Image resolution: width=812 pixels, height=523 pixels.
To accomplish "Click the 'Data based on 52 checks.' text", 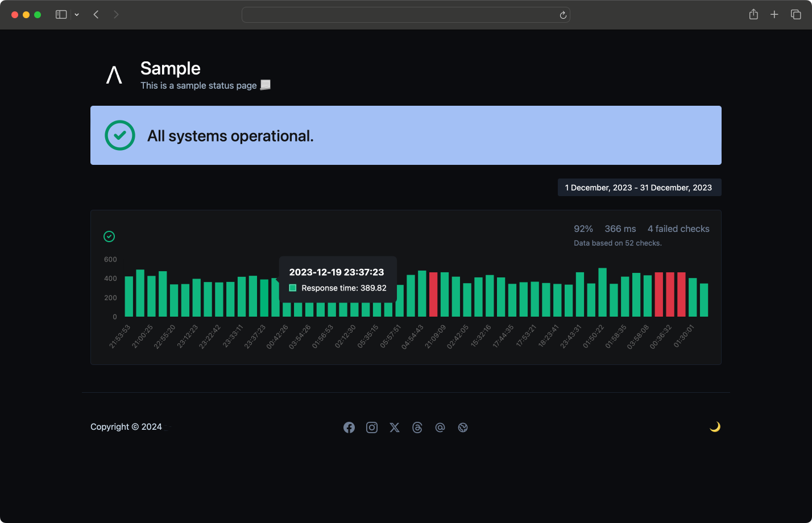I will (x=618, y=243).
